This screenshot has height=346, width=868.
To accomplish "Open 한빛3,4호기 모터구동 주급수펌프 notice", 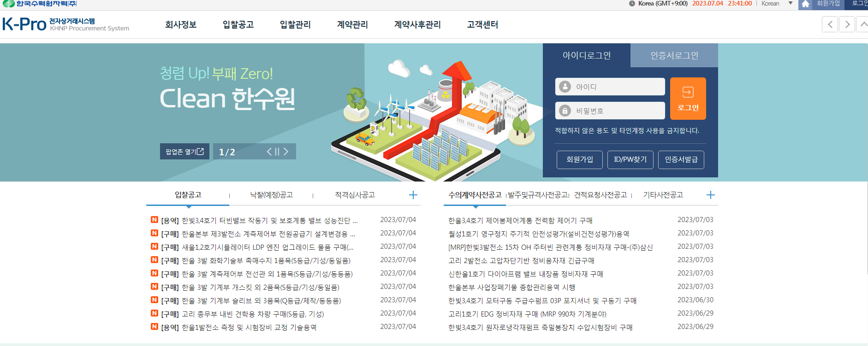I will [542, 301].
